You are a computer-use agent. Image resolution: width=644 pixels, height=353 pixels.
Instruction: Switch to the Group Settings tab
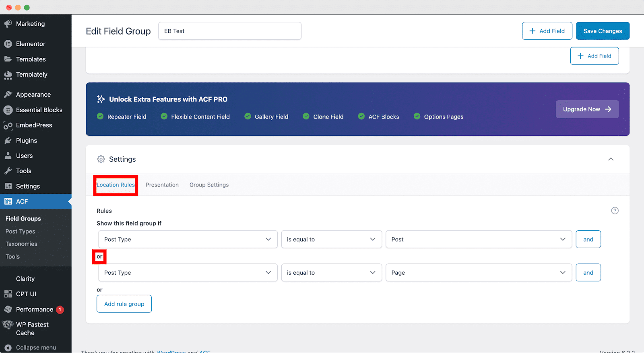(209, 185)
